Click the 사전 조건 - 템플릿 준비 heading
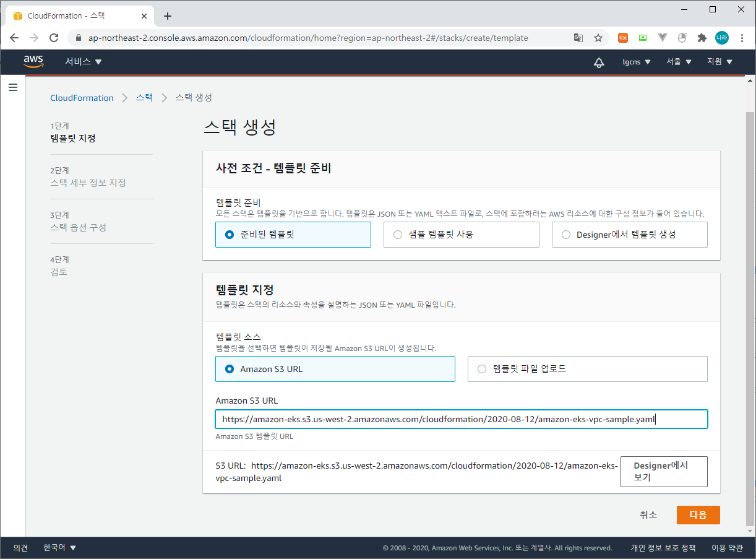The height and width of the screenshot is (559, 756). 273,168
